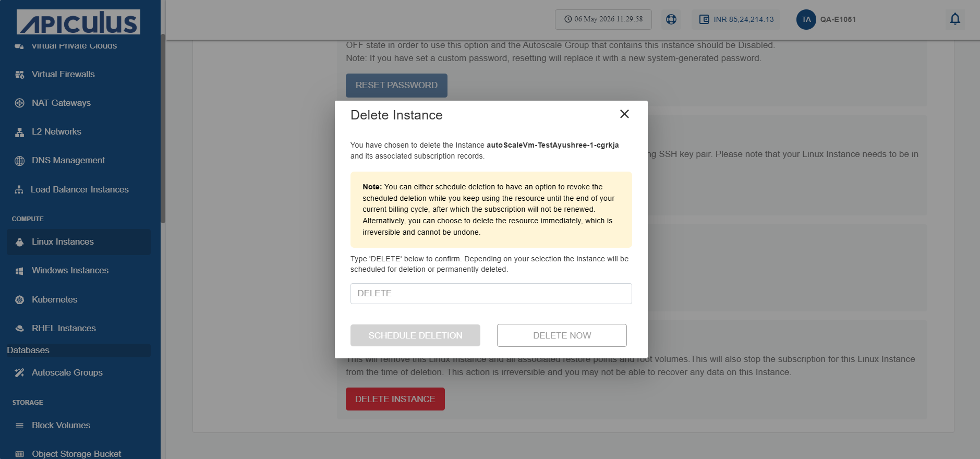Click the sidebar vertical scrollbar

tap(163, 128)
